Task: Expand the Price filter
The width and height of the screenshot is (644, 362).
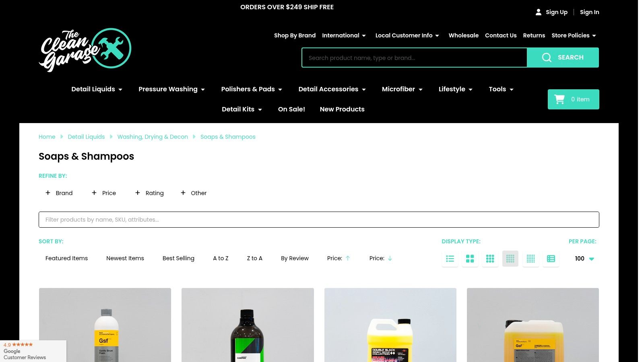Action: tap(104, 193)
